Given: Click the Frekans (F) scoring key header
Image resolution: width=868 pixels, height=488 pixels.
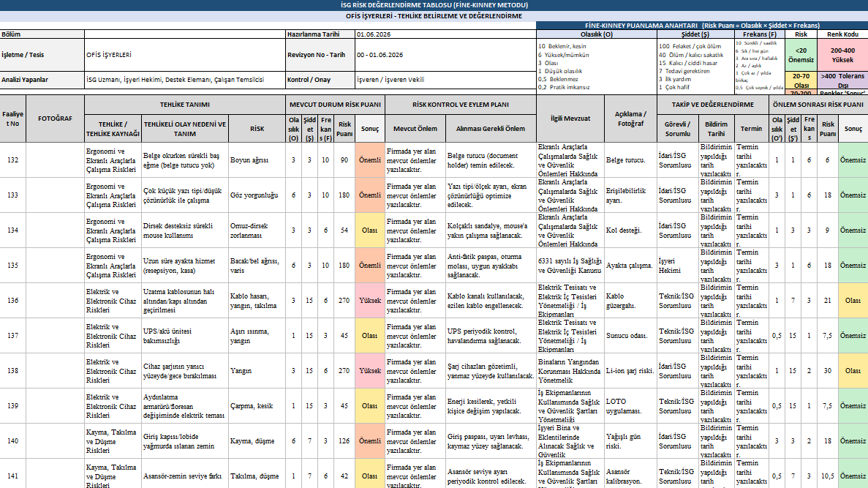Looking at the screenshot, I should (x=760, y=34).
